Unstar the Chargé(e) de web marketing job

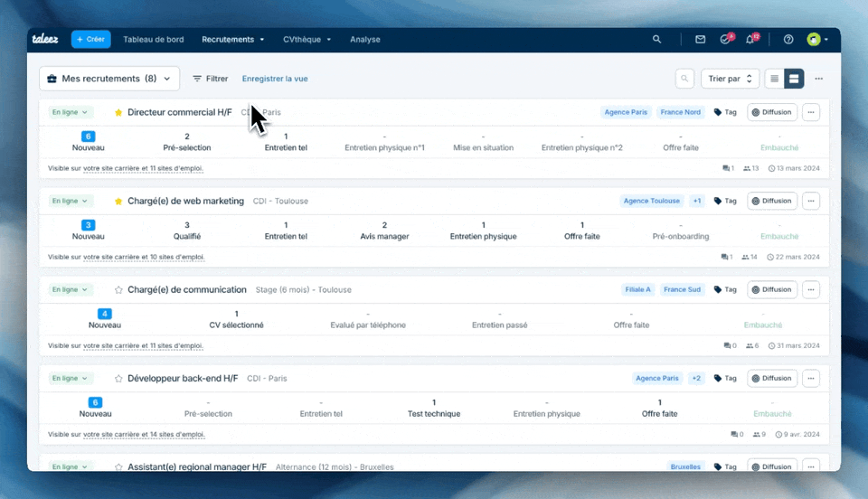point(118,202)
